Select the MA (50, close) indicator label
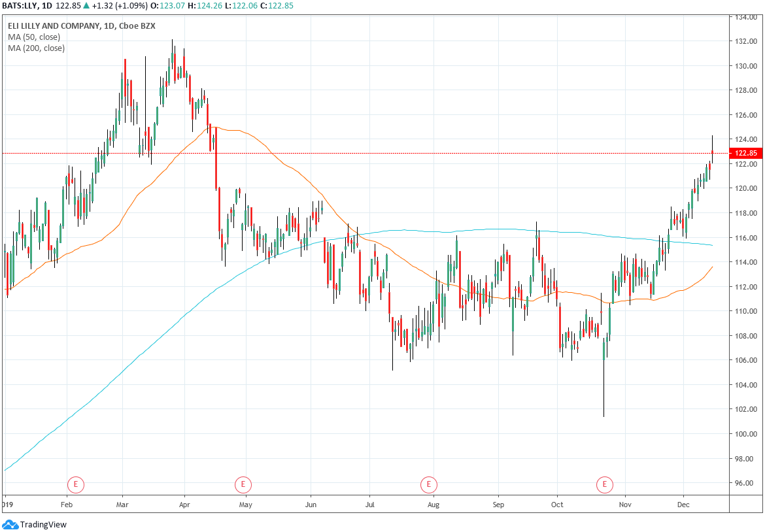The height and width of the screenshot is (532, 765). [x=34, y=37]
